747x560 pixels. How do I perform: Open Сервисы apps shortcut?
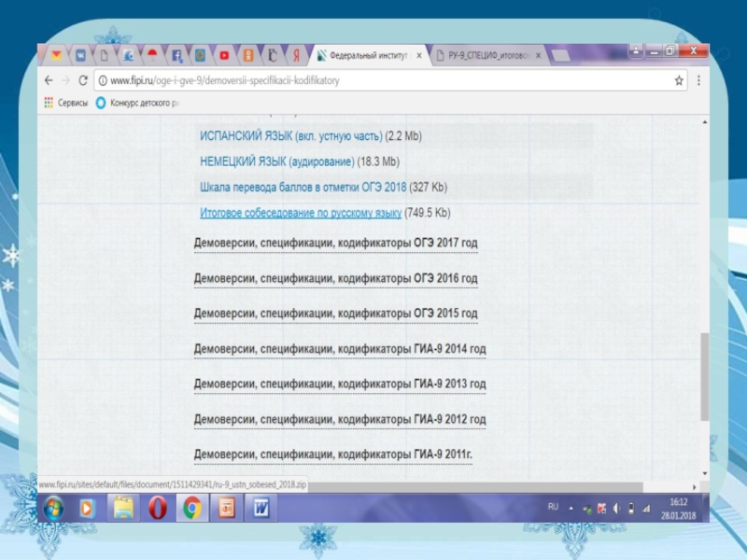click(66, 103)
